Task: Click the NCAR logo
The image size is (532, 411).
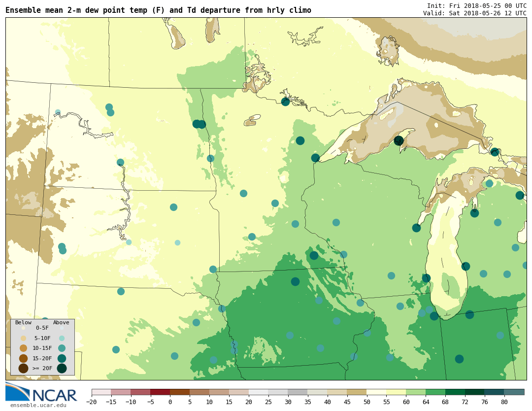Action: [x=41, y=392]
